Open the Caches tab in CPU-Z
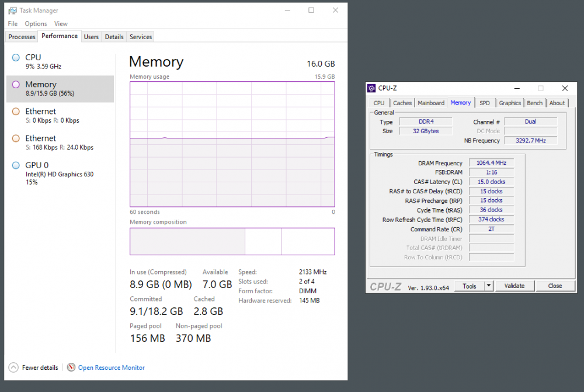584x392 pixels. (x=402, y=103)
